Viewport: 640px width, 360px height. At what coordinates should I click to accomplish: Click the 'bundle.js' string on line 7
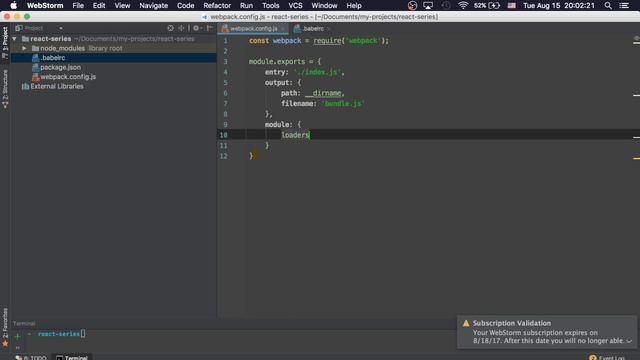343,104
